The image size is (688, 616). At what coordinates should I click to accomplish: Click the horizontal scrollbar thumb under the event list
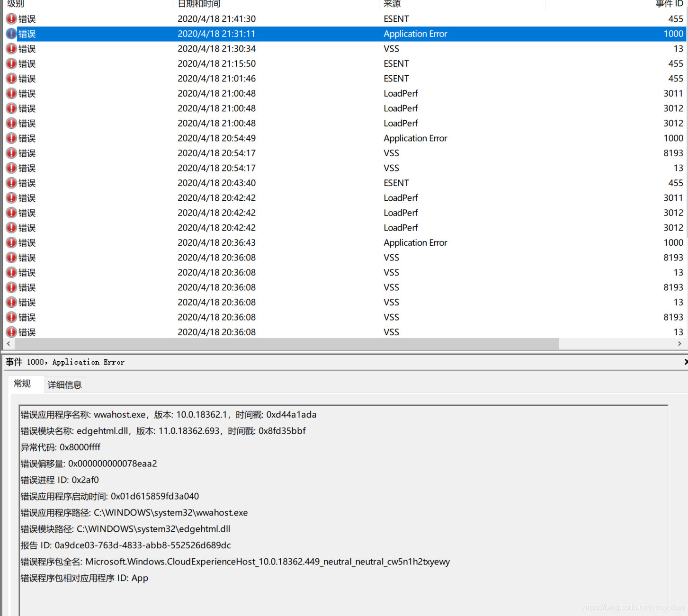(x=286, y=343)
